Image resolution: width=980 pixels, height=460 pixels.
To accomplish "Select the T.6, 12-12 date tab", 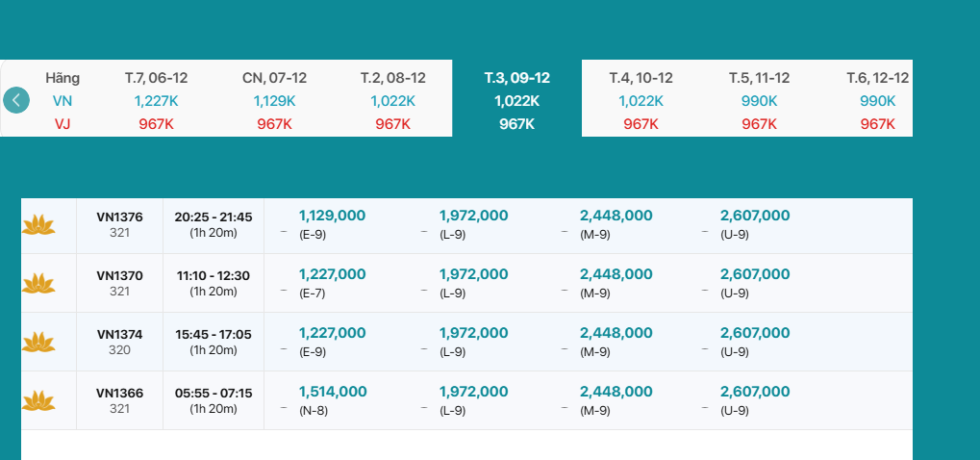I will tap(877, 100).
